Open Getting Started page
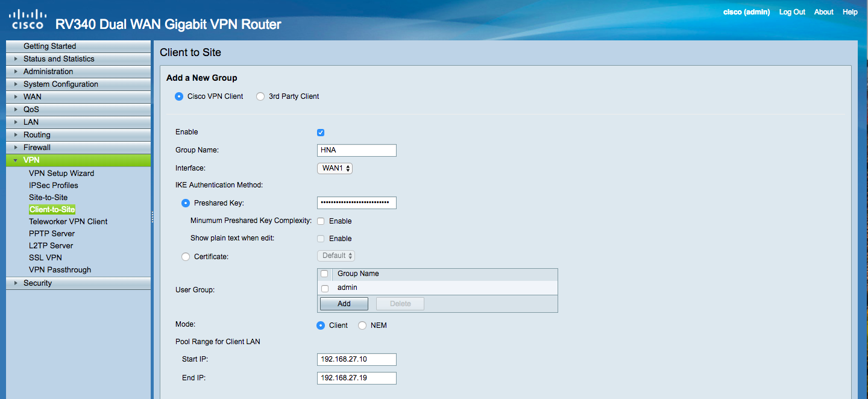Viewport: 868px width, 399px height. coord(78,46)
